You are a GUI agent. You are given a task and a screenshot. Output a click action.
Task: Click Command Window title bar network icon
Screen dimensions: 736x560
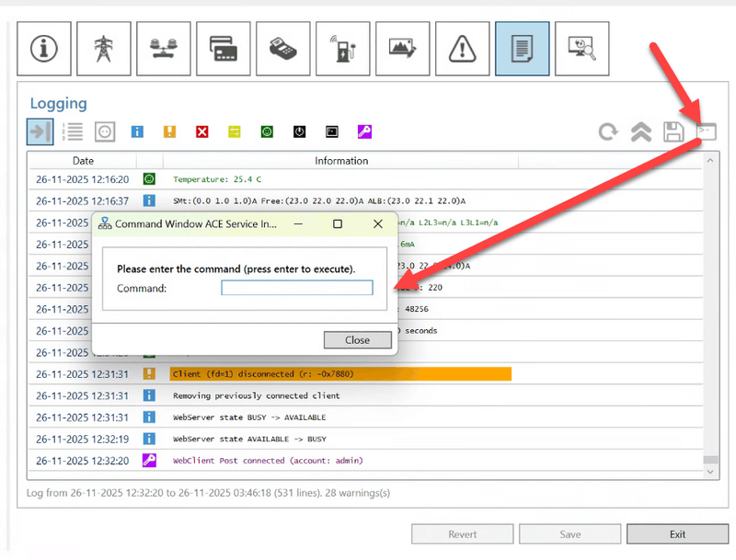(x=105, y=223)
